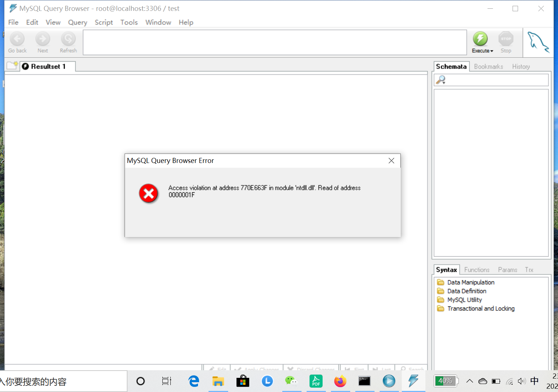558x392 pixels.
Task: Open the blue clock app in taskbar
Action: click(267, 381)
